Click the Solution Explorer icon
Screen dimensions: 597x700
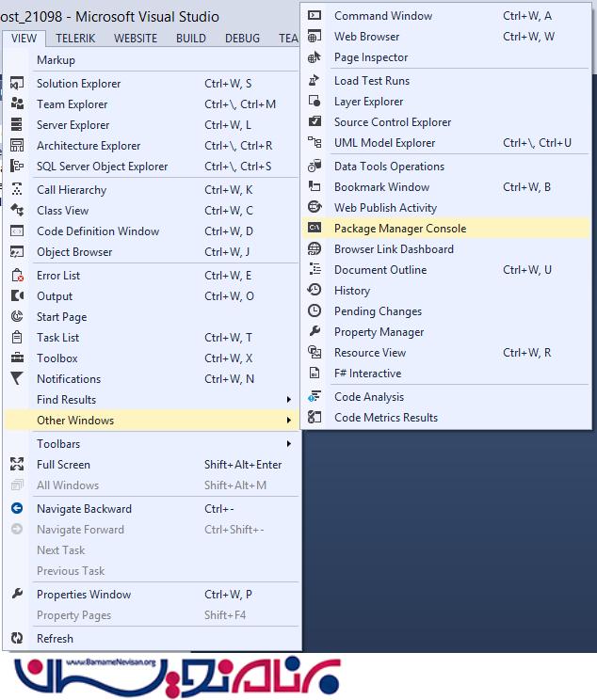tap(16, 84)
